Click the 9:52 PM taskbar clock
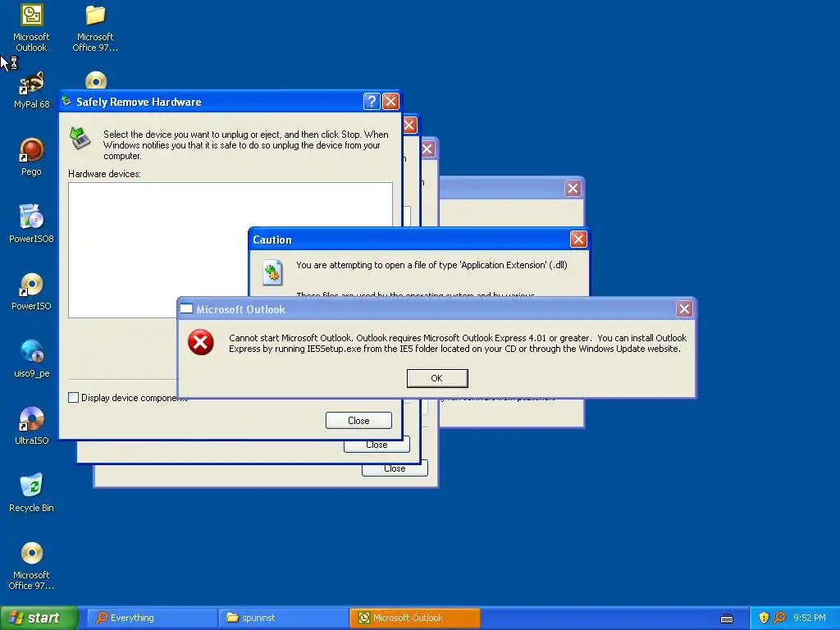 click(809, 618)
